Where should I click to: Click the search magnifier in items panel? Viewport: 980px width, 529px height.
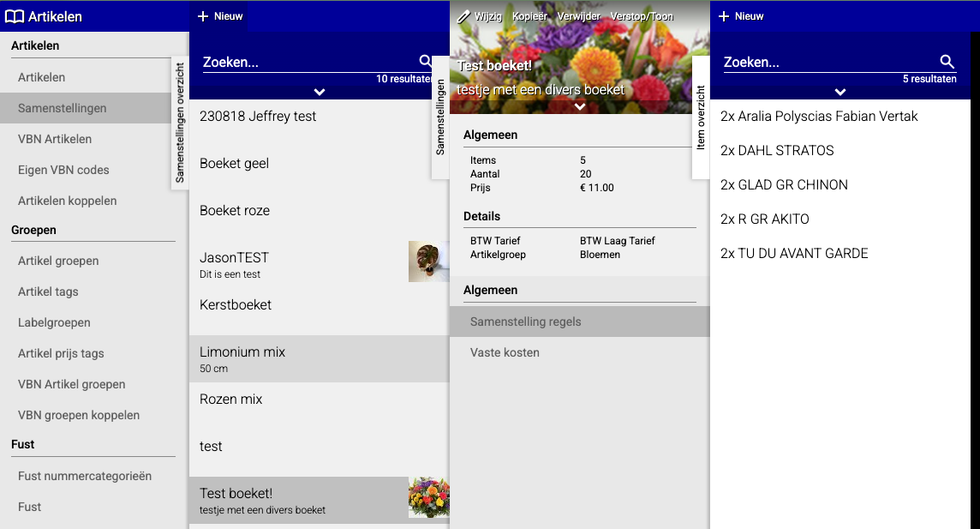tap(947, 61)
